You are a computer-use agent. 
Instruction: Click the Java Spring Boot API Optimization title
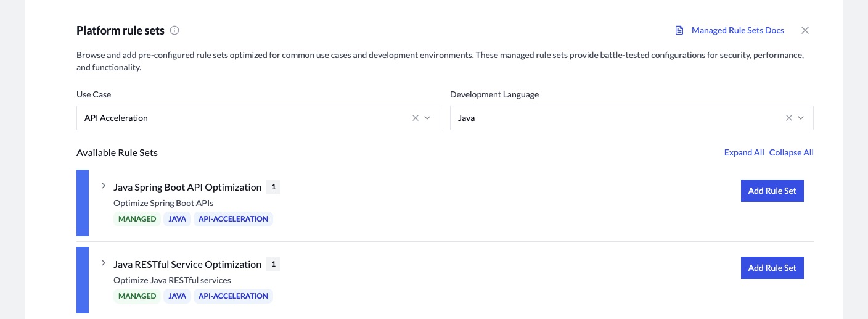187,187
